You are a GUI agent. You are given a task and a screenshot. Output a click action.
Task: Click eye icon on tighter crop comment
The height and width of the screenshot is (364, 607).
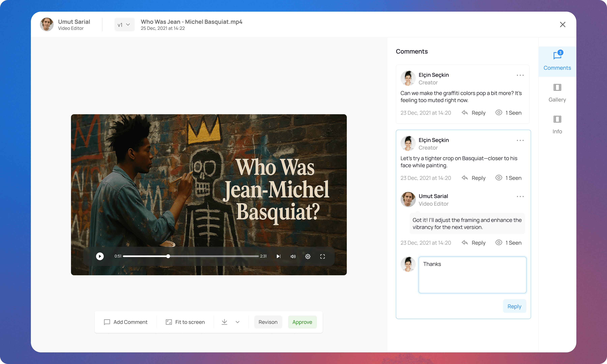tap(499, 178)
